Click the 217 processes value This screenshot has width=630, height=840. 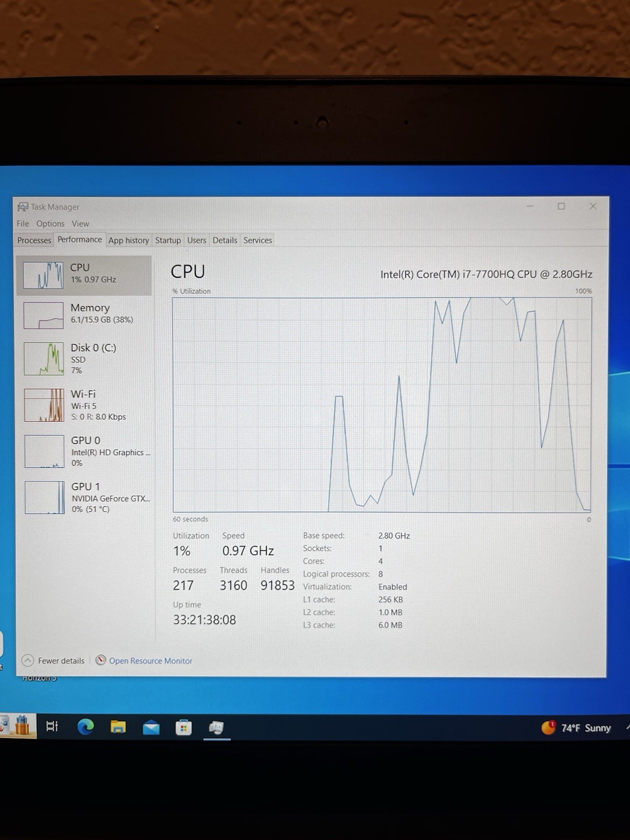(183, 585)
